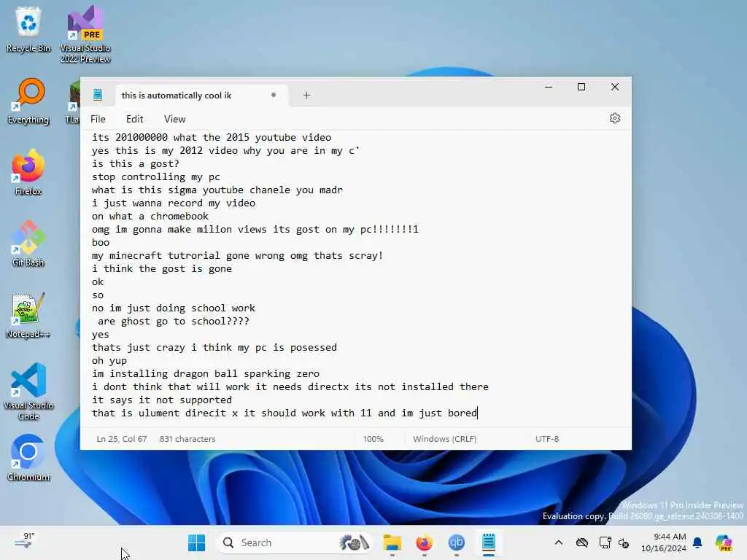This screenshot has height=560, width=747.
Task: Show hidden tray icons chevron
Action: [558, 542]
